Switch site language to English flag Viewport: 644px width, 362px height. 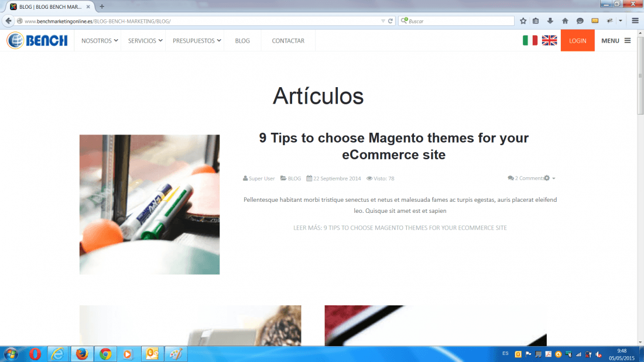click(x=549, y=40)
